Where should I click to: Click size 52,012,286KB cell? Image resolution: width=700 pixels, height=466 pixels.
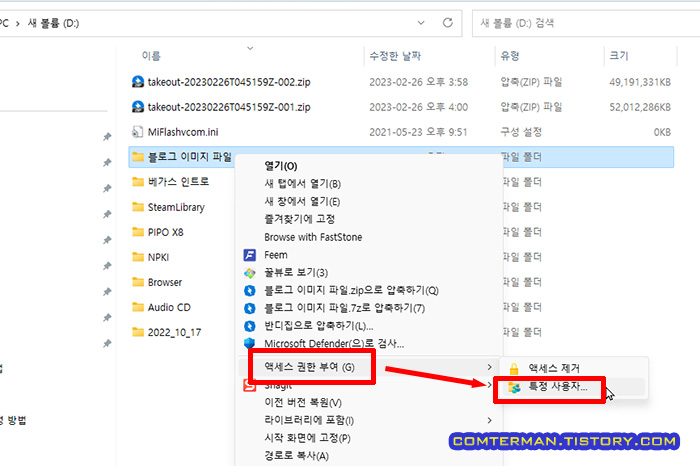pyautogui.click(x=640, y=107)
